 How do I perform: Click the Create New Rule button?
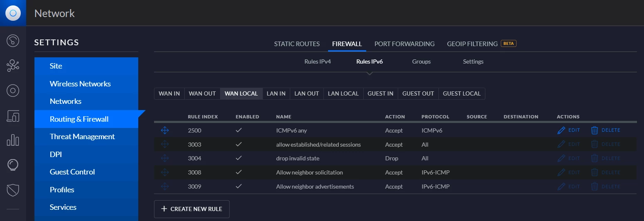click(x=191, y=209)
